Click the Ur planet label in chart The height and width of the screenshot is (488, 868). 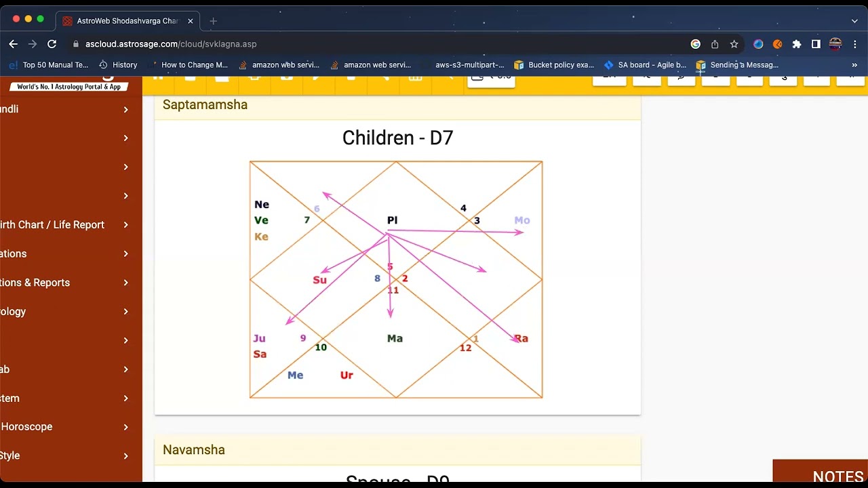347,375
